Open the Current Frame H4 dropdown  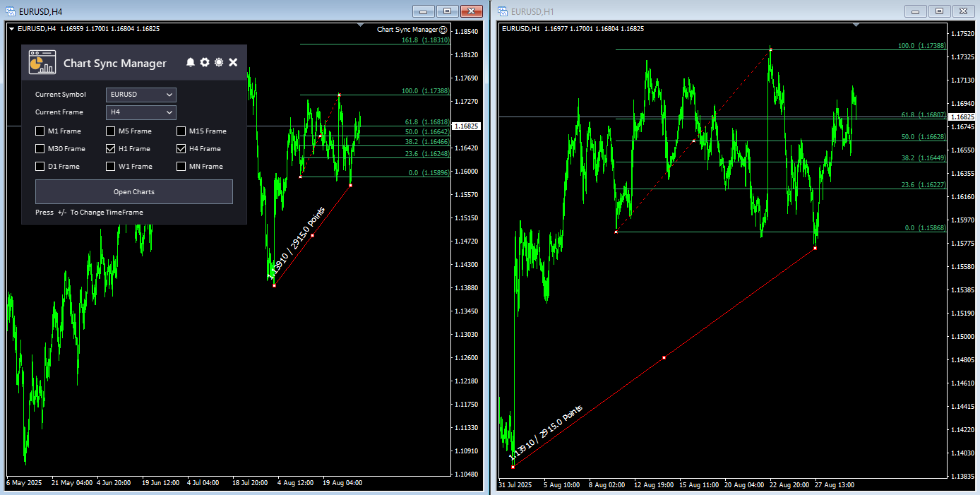pos(141,112)
